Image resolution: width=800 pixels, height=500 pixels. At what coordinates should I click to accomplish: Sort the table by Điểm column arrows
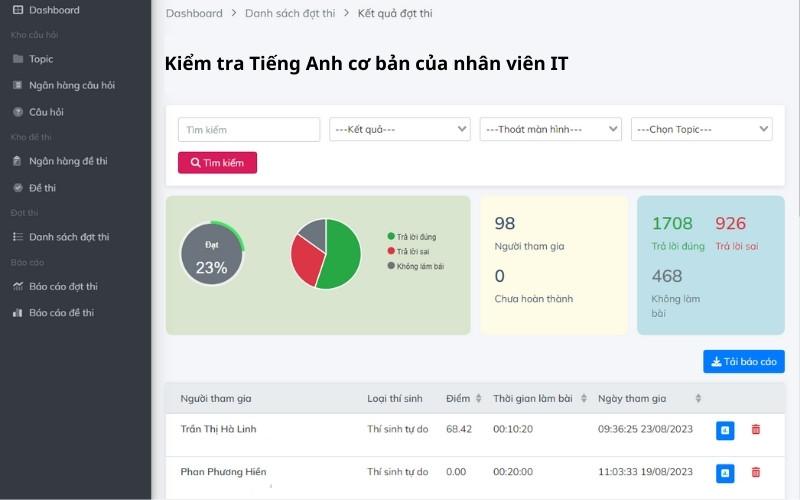[479, 398]
